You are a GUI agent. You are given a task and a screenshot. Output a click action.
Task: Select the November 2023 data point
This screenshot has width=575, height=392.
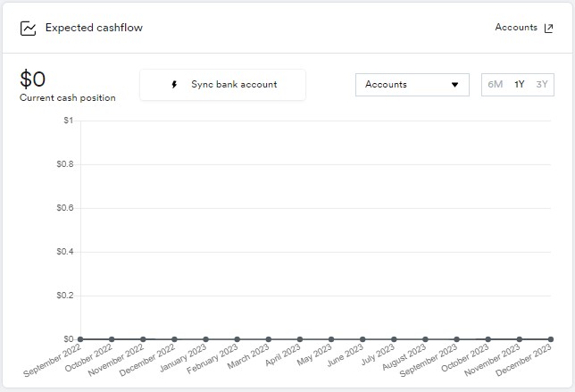[520, 339]
